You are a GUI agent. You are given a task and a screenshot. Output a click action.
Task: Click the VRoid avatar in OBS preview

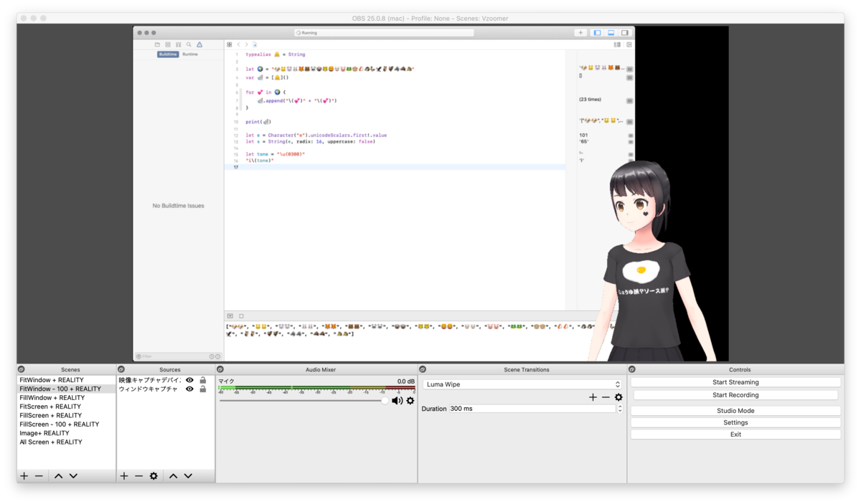[649, 262]
